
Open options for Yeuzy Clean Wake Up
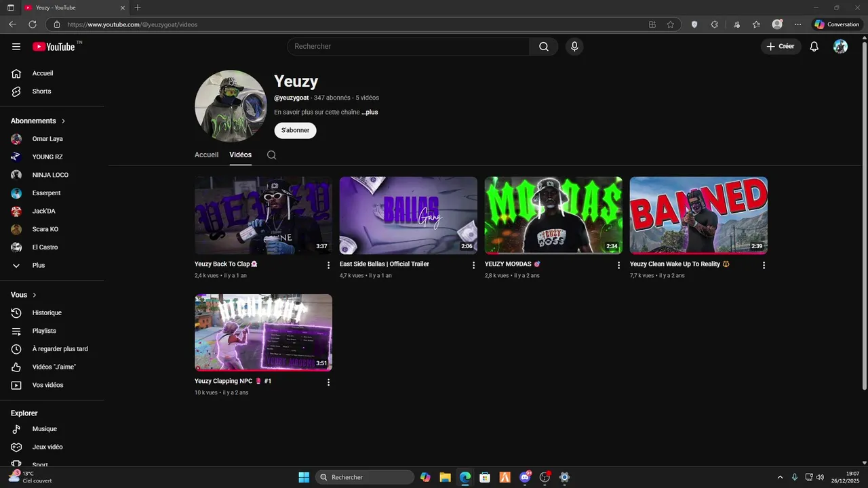click(x=764, y=265)
